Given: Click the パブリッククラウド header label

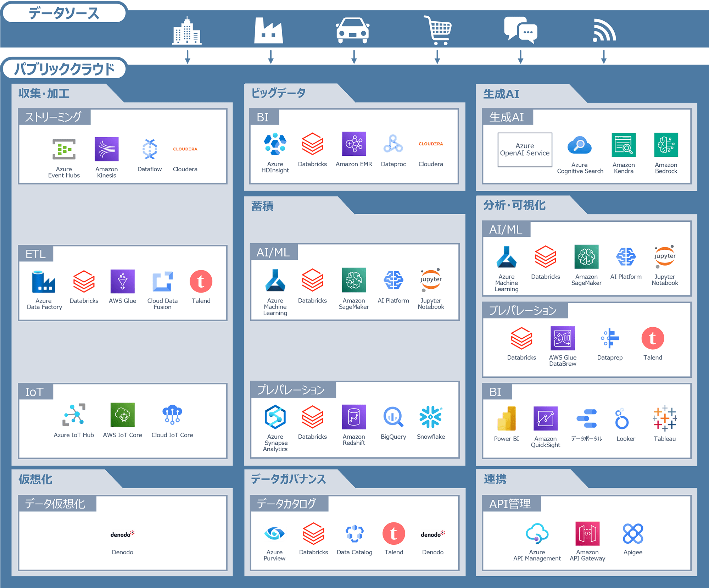Looking at the screenshot, I should (64, 69).
